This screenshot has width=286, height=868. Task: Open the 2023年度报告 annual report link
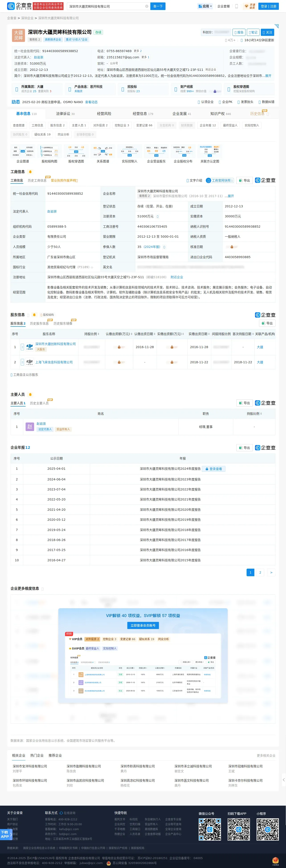(170, 479)
